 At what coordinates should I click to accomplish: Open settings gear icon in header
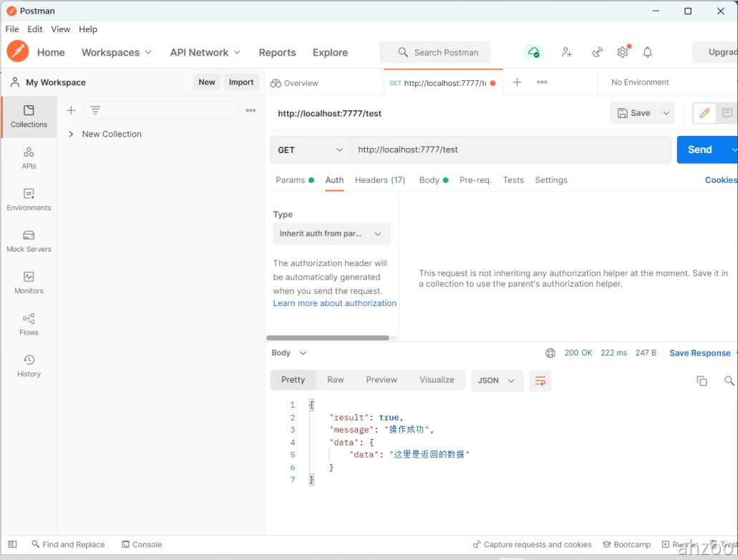pyautogui.click(x=622, y=52)
